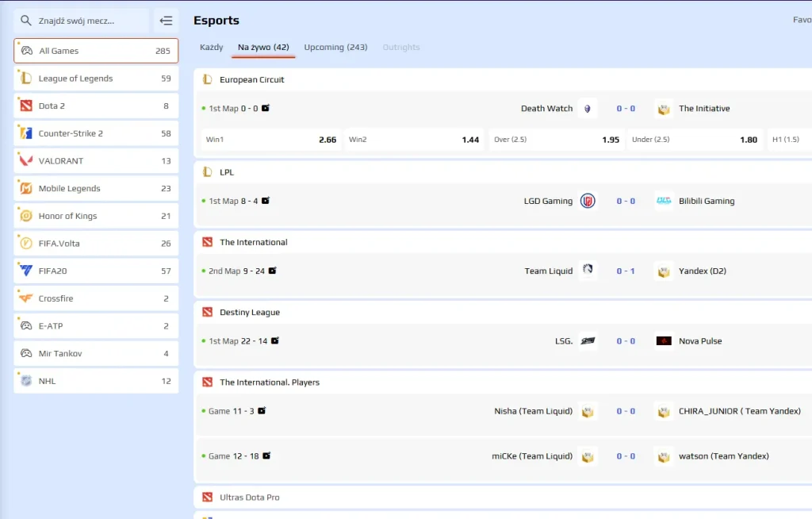The image size is (812, 519).
Task: Select Over (2.5) odds 1.95
Action: [557, 140]
